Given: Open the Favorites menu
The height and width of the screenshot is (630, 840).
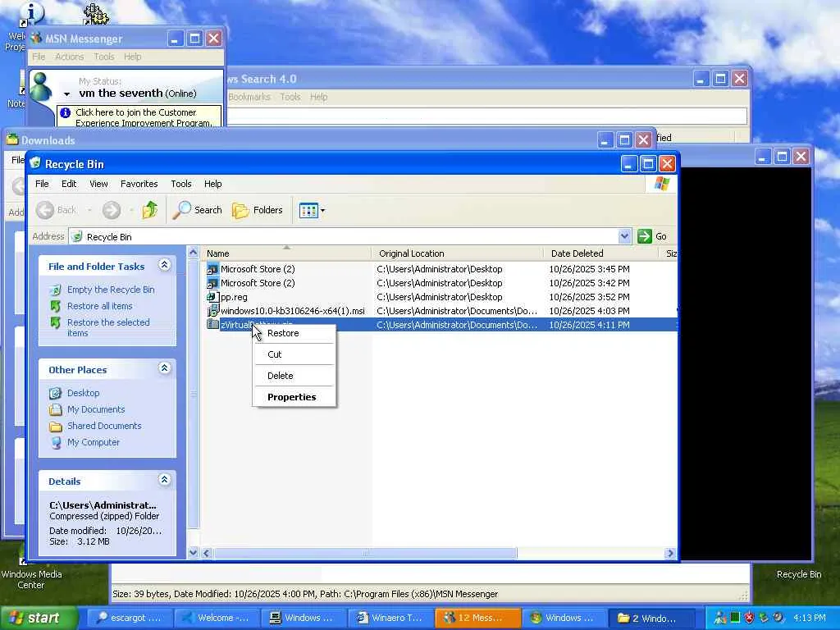Looking at the screenshot, I should click(139, 184).
